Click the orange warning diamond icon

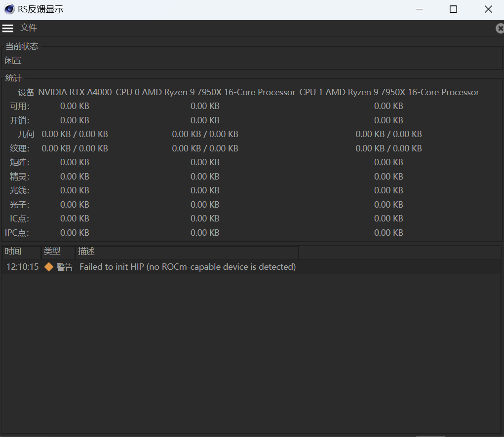(x=49, y=267)
